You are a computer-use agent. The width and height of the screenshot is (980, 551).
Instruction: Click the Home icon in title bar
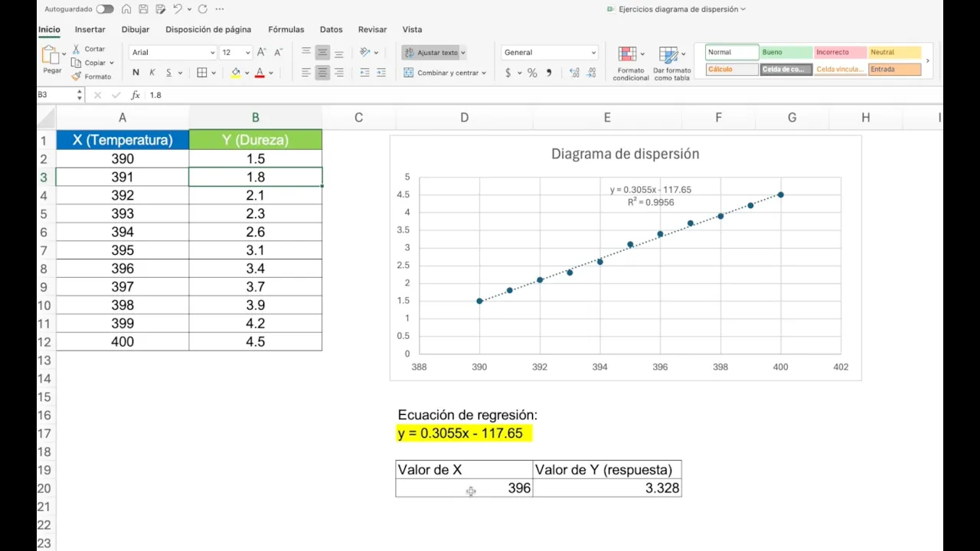click(x=126, y=9)
